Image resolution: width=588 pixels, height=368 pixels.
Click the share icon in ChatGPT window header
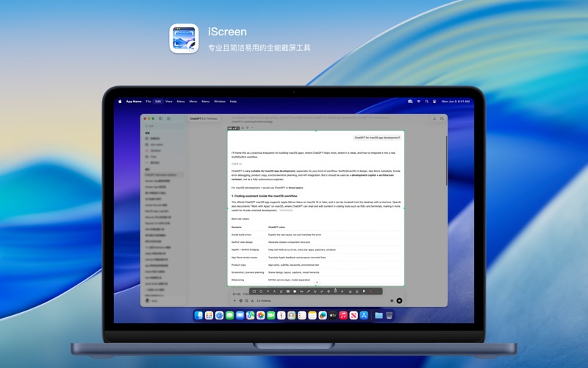pos(434,118)
